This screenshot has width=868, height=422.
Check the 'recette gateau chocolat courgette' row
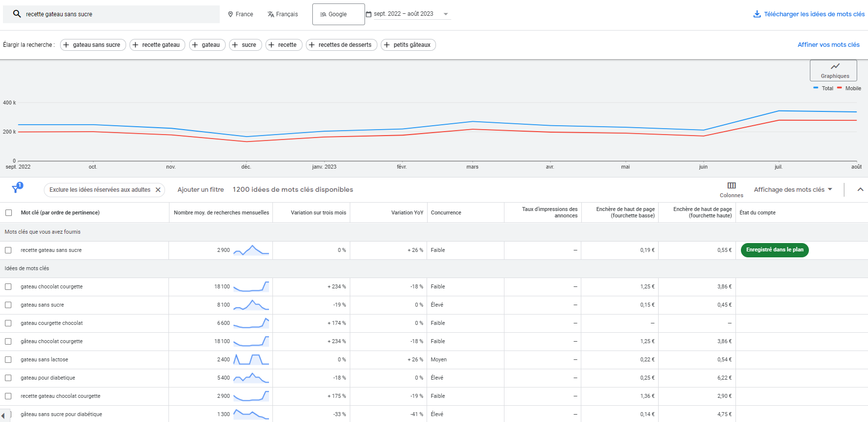tap(8, 396)
